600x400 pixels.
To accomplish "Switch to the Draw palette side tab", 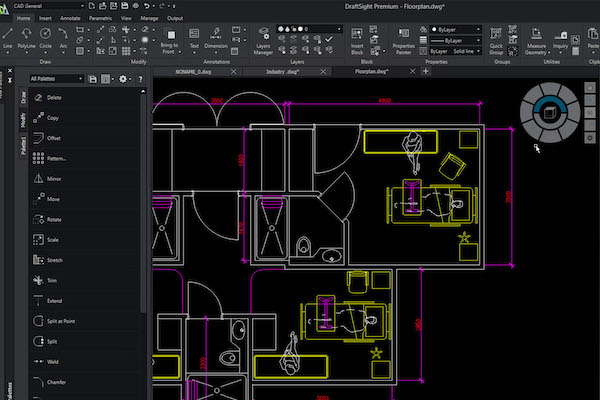I will point(23,97).
